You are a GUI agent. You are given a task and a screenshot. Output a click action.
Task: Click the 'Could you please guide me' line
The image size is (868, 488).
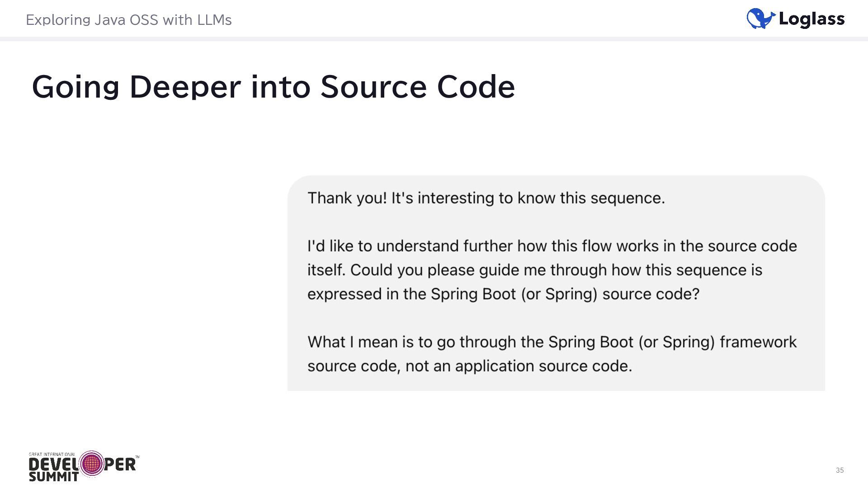[x=534, y=270]
